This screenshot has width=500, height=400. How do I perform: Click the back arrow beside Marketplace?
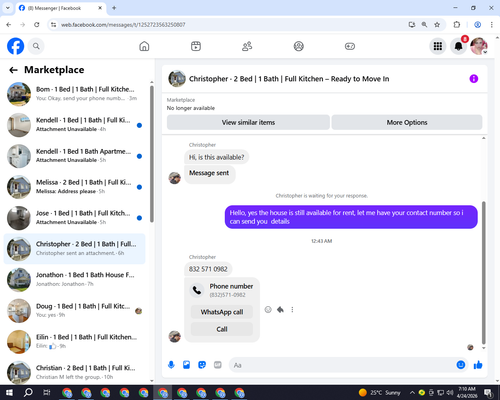pyautogui.click(x=13, y=70)
